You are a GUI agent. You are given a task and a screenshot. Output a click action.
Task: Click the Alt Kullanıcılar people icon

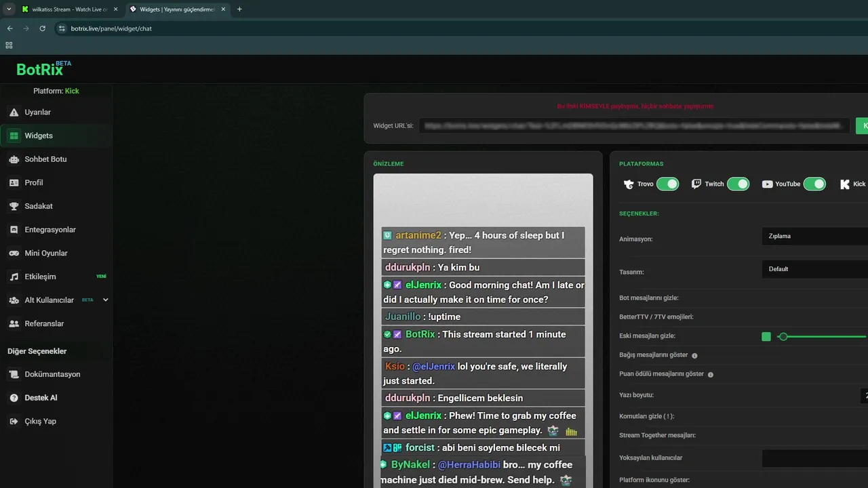[14, 300]
